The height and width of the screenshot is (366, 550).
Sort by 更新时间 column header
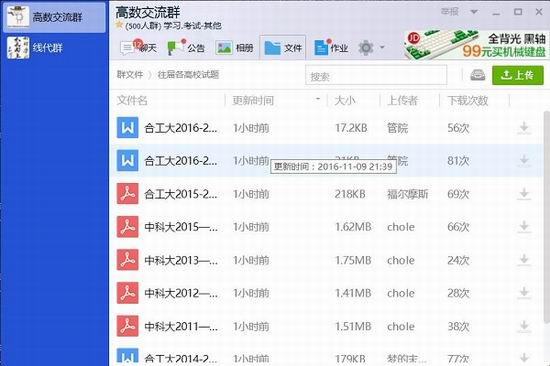coord(253,101)
